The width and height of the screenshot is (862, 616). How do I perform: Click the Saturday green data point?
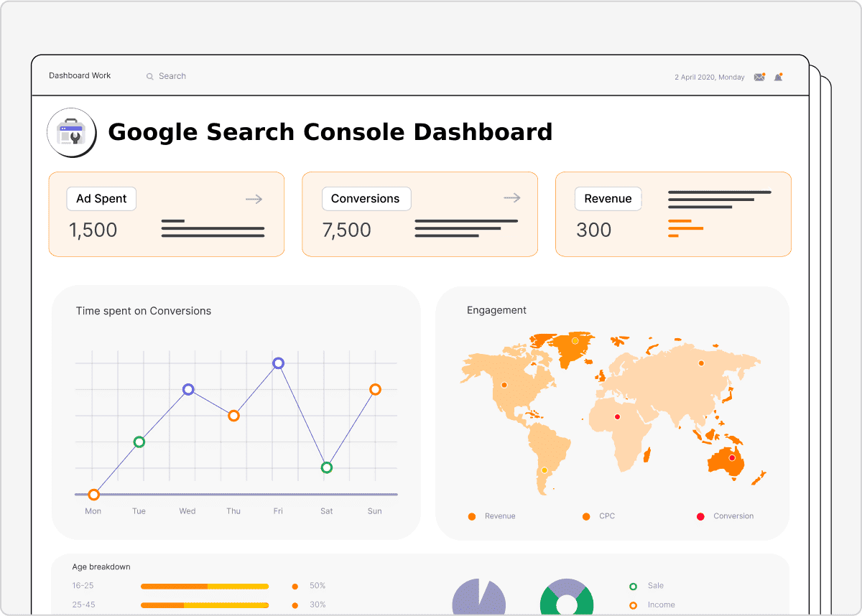click(x=327, y=467)
